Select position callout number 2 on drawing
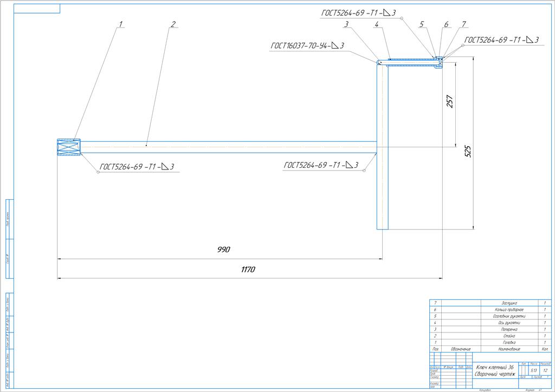This screenshot has width=555, height=392. coord(173,24)
